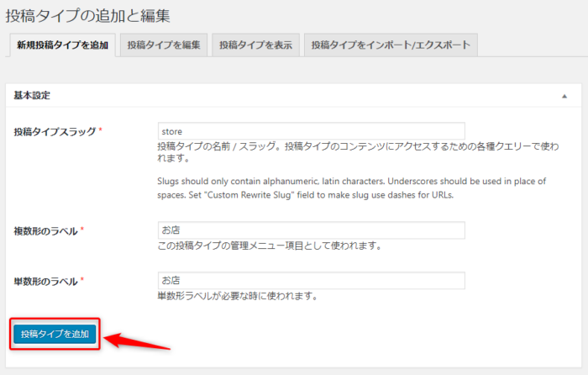Click the 投稿タイプの追加と編集 page heading

[95, 15]
